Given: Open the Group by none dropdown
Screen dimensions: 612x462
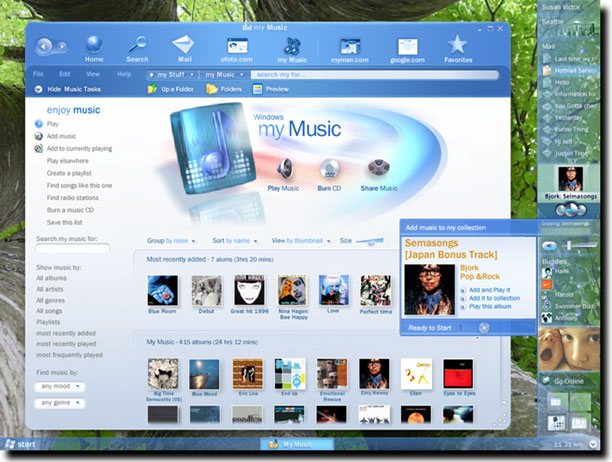Looking at the screenshot, I should pyautogui.click(x=171, y=241).
